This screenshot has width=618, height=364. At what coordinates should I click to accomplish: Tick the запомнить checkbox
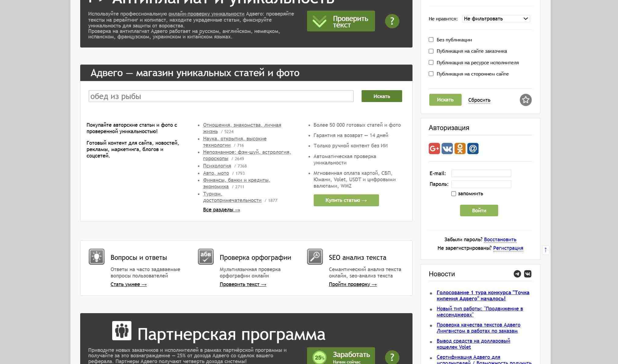(453, 194)
